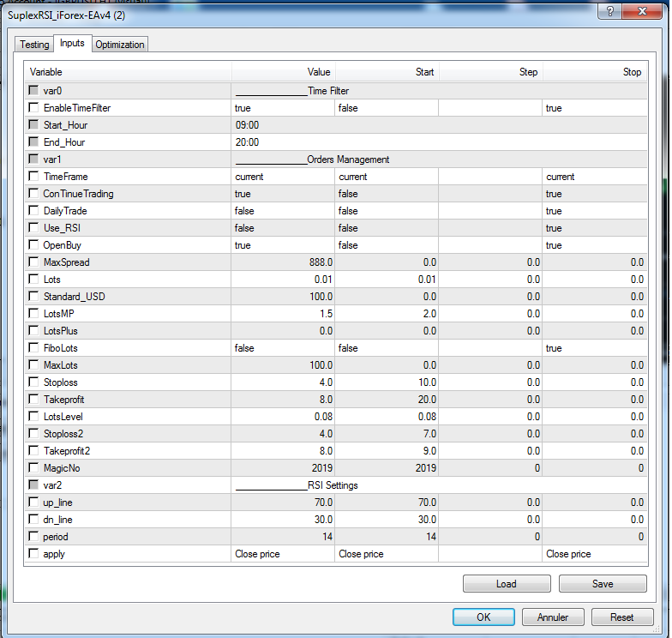Click the help question mark button
The image size is (672, 638).
[x=610, y=11]
